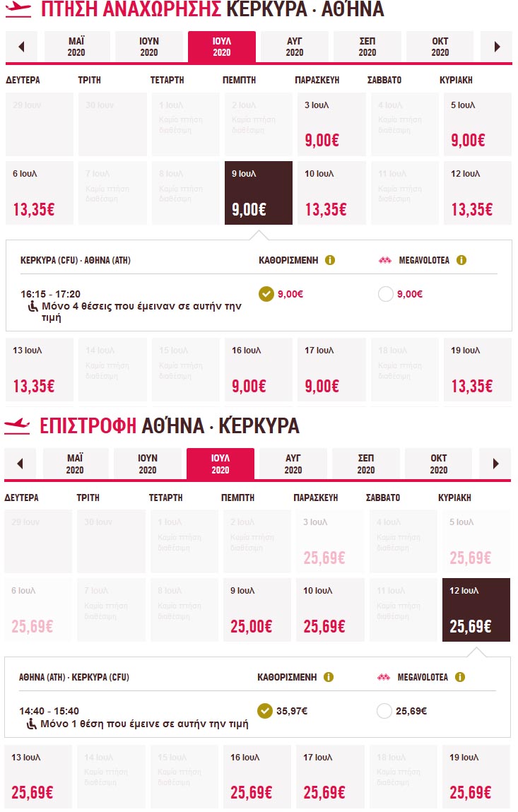Switch departure calendar to ΑΥΓ 2020
Screen dimensions: 518x812
[x=295, y=47]
